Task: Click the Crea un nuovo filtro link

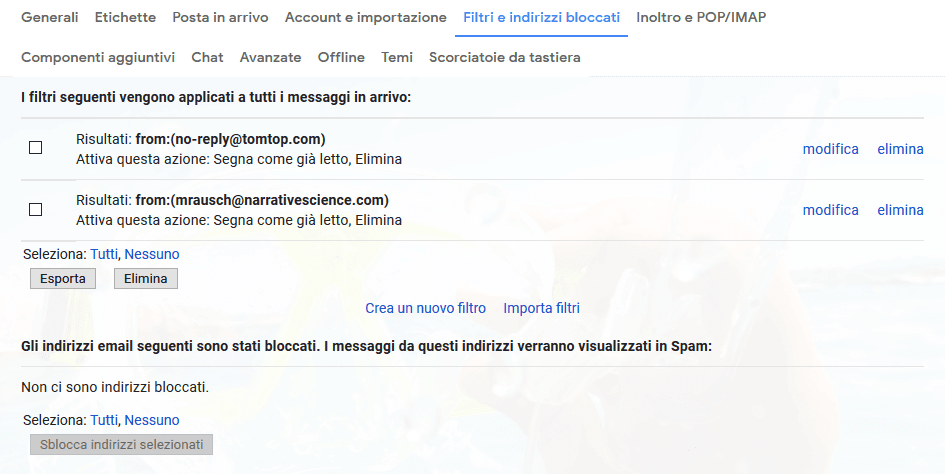Action: point(425,308)
